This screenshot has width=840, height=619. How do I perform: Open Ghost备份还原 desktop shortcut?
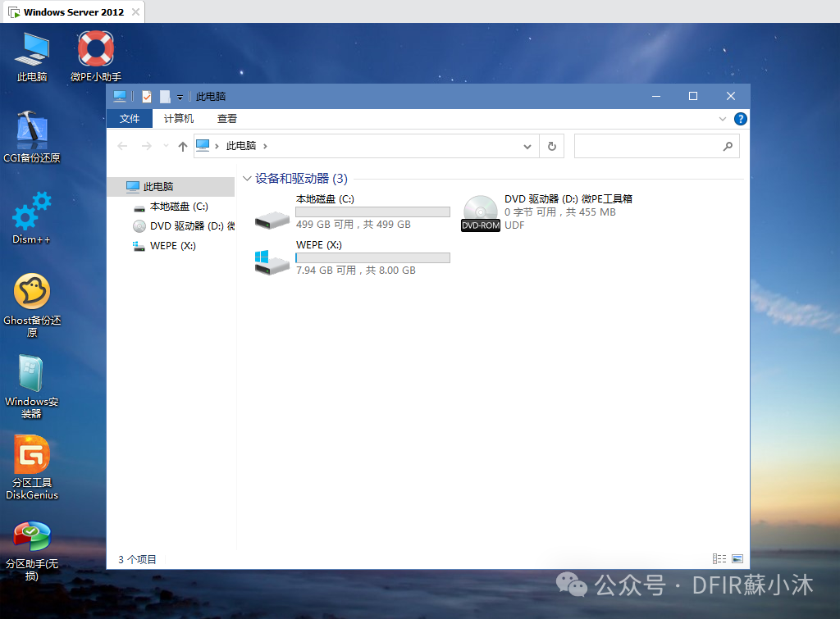click(x=32, y=305)
